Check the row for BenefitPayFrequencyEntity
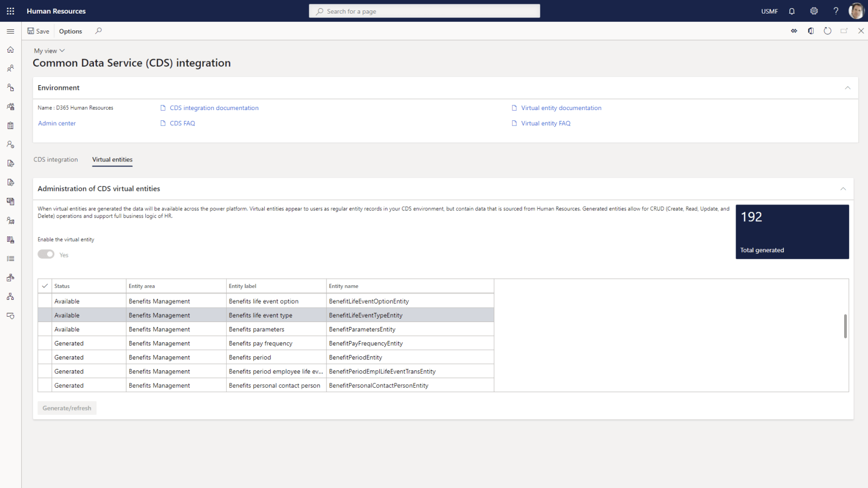 pyautogui.click(x=44, y=343)
